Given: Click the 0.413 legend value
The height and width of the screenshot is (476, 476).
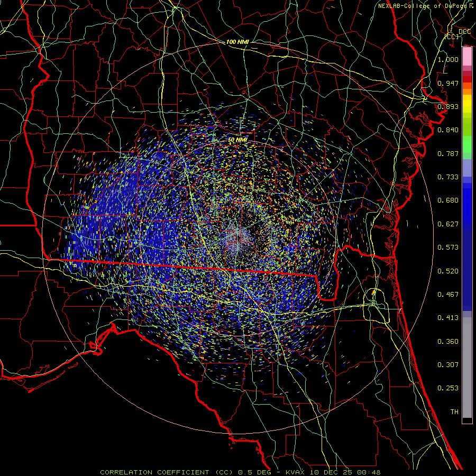Looking at the screenshot, I should click(x=448, y=318).
